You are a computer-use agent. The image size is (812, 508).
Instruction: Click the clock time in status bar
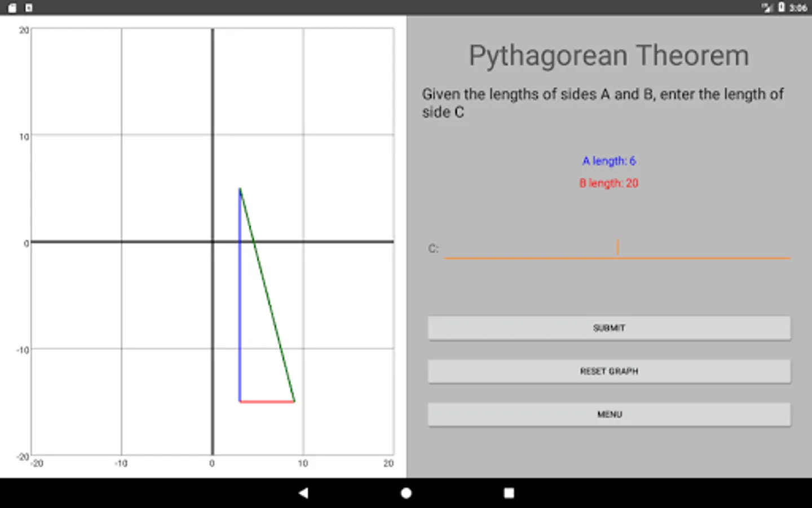click(798, 8)
